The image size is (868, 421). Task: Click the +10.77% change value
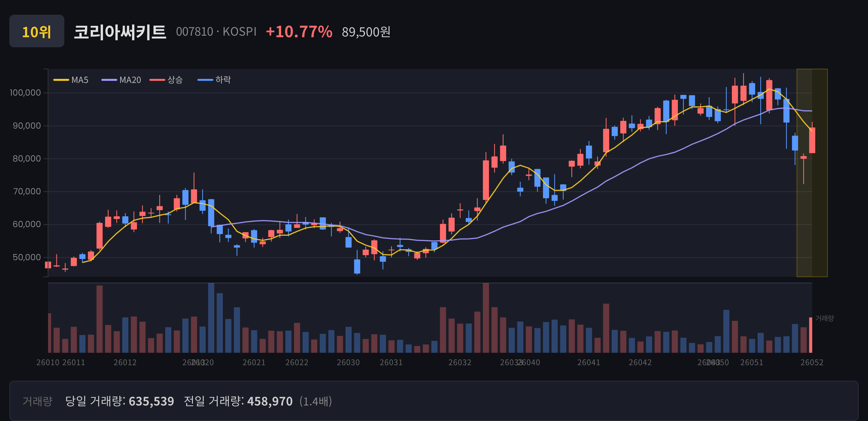coord(299,32)
